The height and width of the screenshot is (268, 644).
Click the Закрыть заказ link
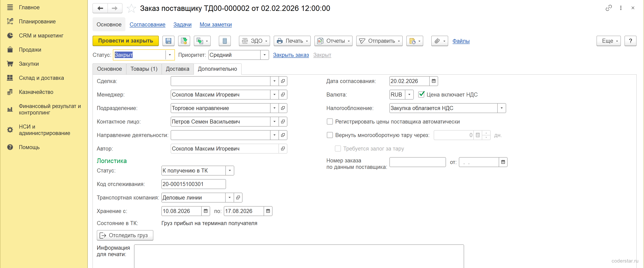(x=291, y=55)
